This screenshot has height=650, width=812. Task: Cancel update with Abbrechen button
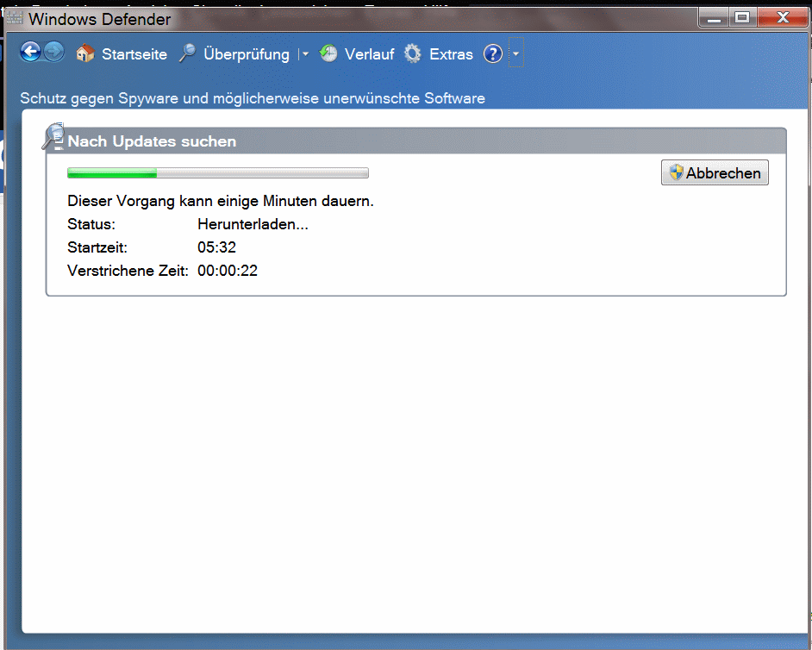pyautogui.click(x=715, y=172)
